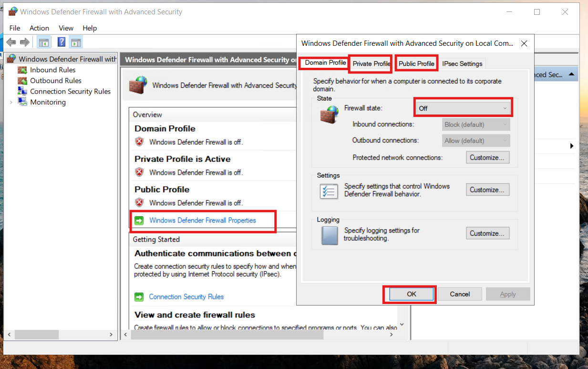This screenshot has height=369, width=588.
Task: Click red shield icon under Public Profile
Action: pyautogui.click(x=139, y=203)
